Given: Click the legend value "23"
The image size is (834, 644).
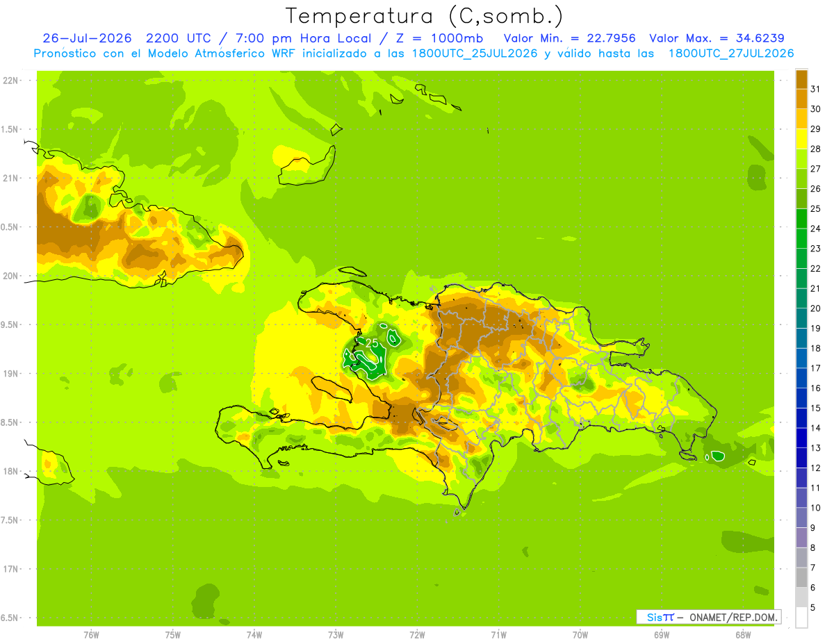Looking at the screenshot, I should point(815,249).
